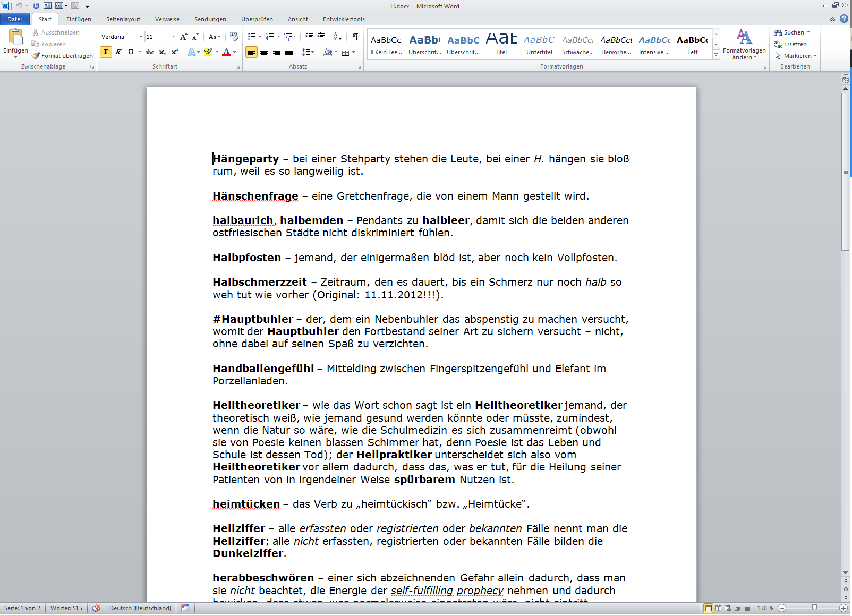Expand the styles gallery
852x616 pixels.
717,55
